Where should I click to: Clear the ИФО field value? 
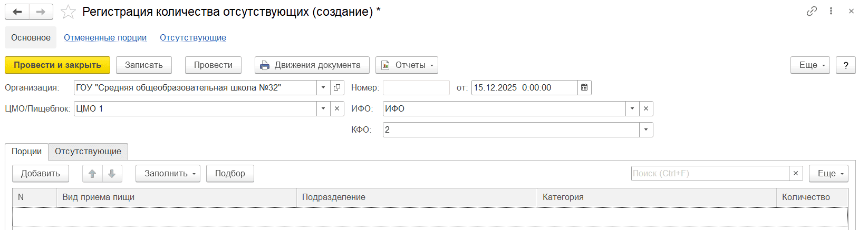(646, 108)
